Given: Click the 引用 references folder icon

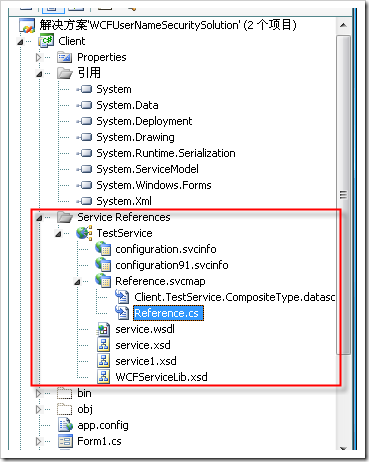Looking at the screenshot, I should (65, 73).
